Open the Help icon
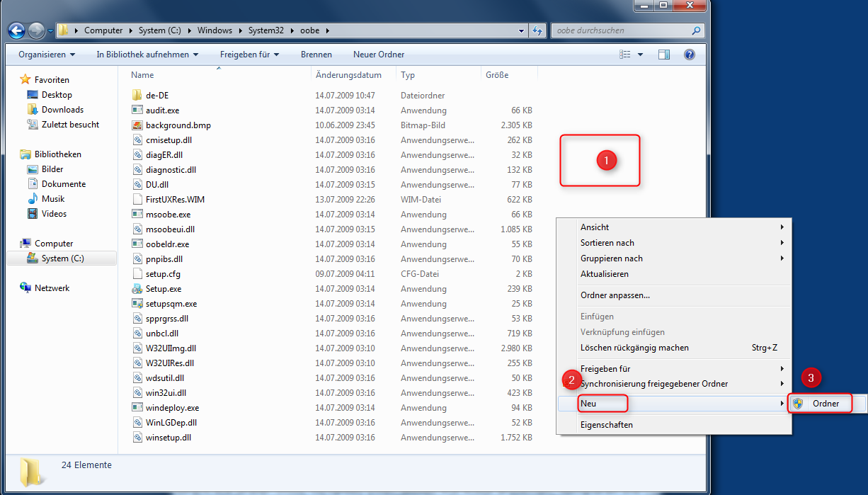The width and height of the screenshot is (868, 495). click(689, 54)
